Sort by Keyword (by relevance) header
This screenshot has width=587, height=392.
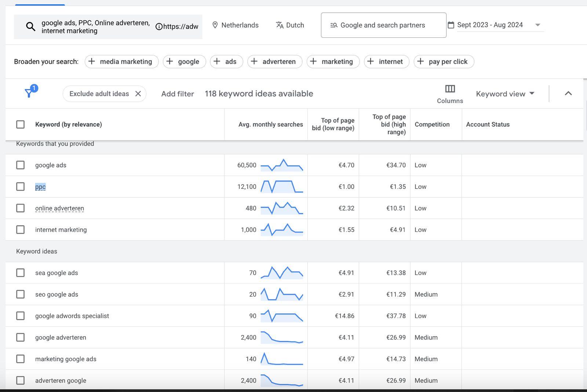coord(69,124)
